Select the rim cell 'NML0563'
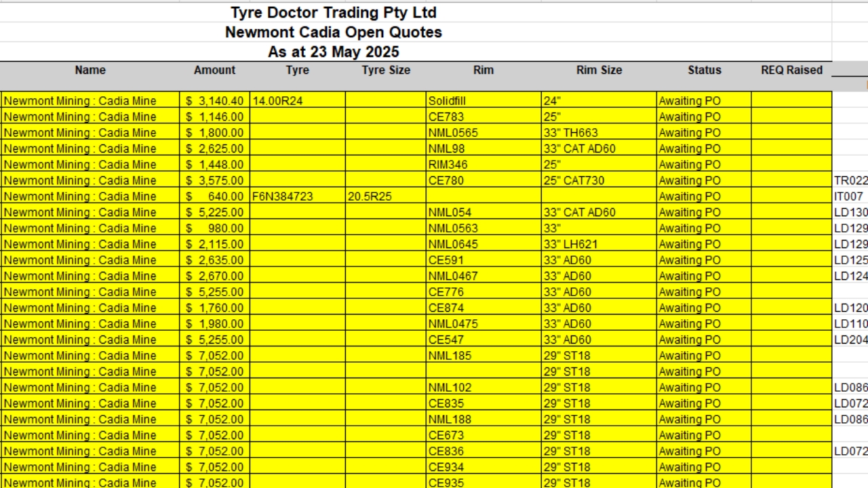Viewport: 868px width, 488px height. [484, 228]
